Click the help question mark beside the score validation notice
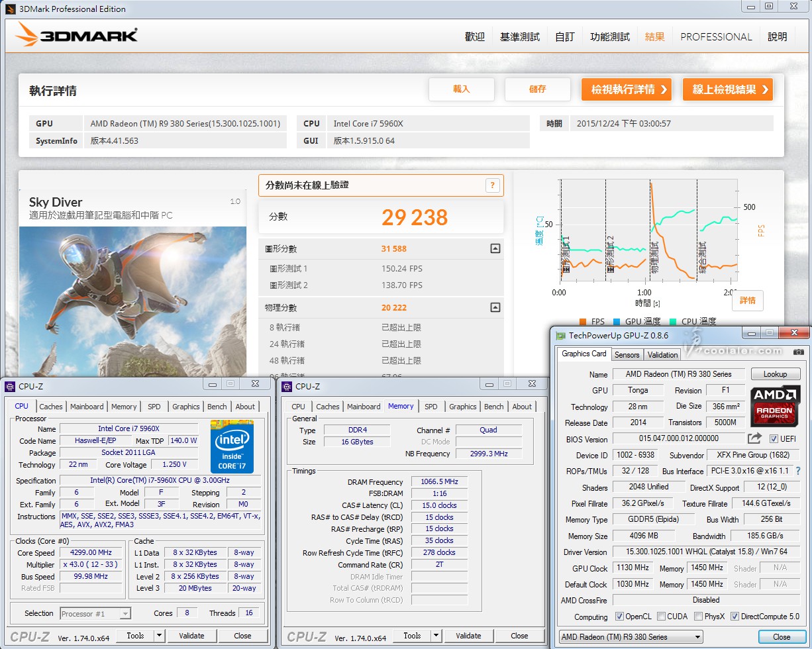 click(492, 185)
